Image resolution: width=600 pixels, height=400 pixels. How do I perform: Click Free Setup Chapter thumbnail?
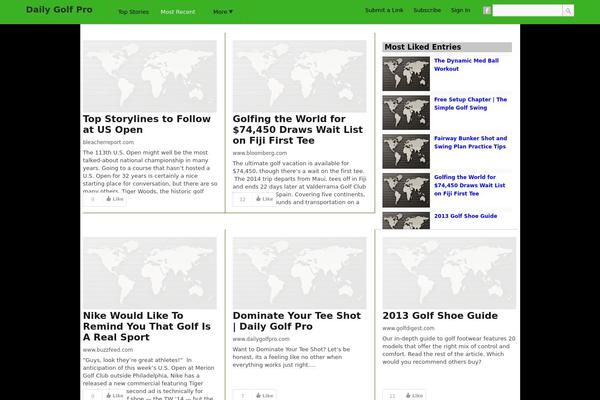click(406, 113)
